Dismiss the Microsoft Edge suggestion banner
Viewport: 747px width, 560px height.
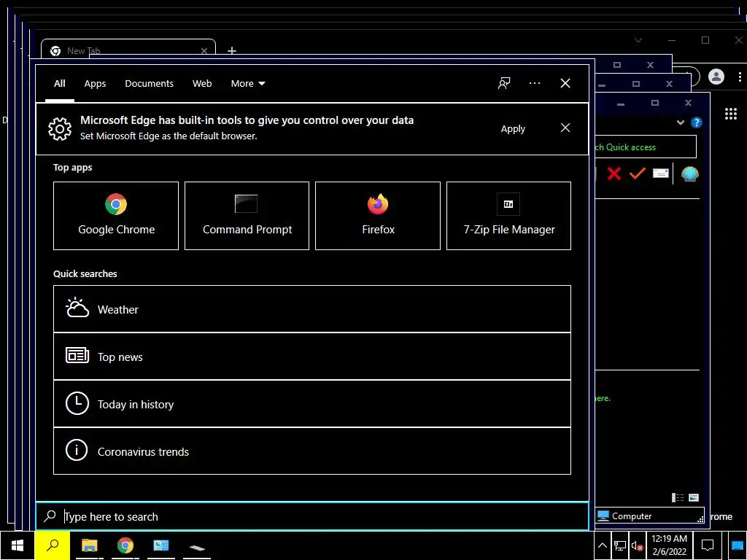click(x=565, y=128)
